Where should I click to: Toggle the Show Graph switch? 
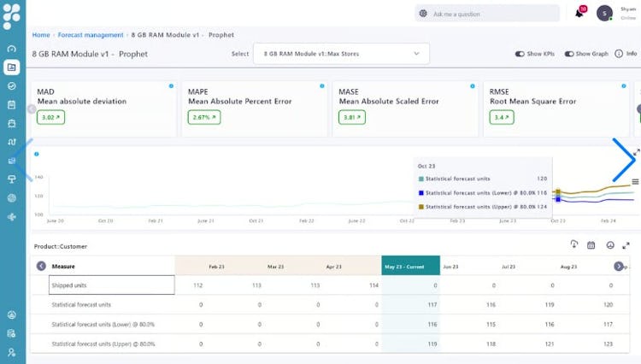(x=568, y=54)
